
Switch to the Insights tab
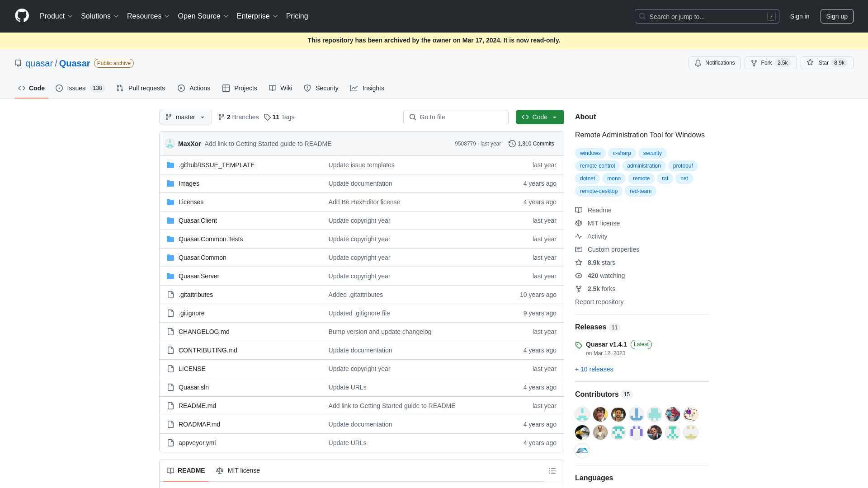click(367, 88)
